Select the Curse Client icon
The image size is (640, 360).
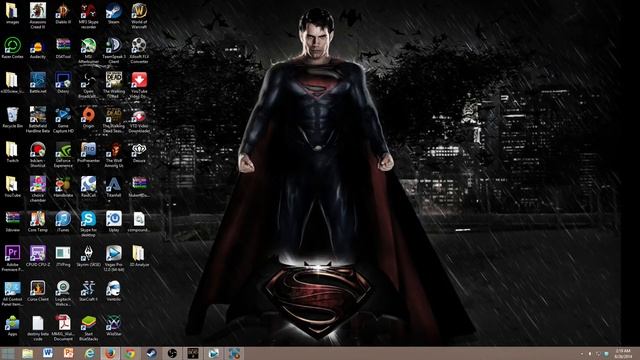point(38,291)
